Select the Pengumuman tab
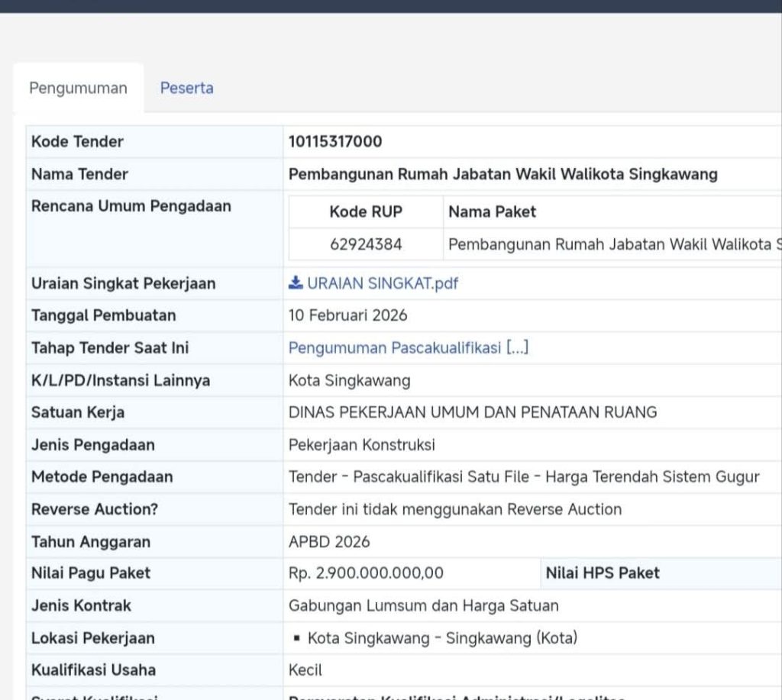782x700 pixels. [78, 88]
